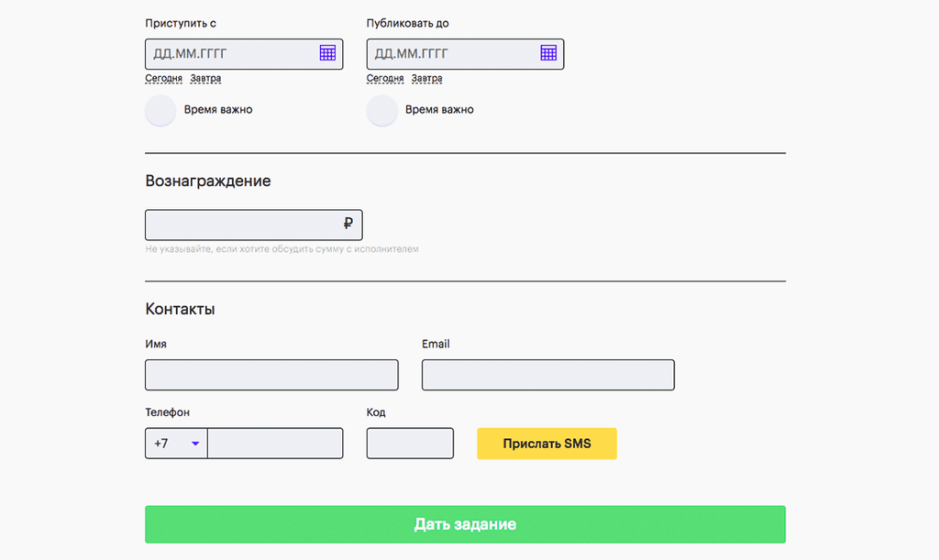This screenshot has width=939, height=560.
Task: Select Сегодня under Приступить с date
Action: (163, 79)
